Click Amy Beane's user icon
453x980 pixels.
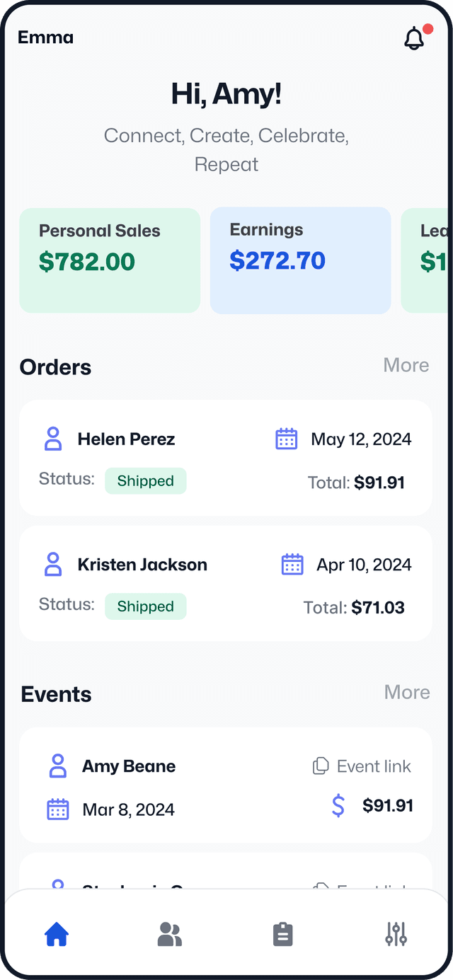click(x=57, y=766)
